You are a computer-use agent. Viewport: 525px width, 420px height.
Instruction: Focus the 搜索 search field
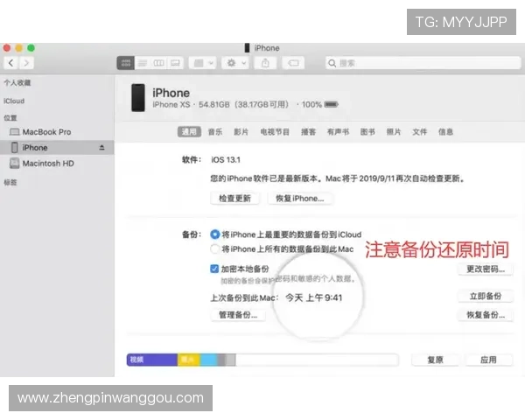[x=423, y=63]
